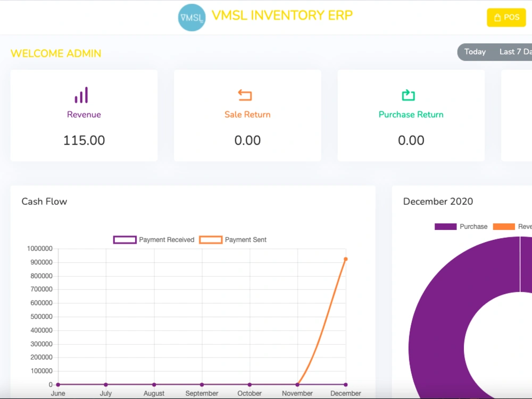Click the July data point on chart
Screen dimensions: 532x399
106,385
